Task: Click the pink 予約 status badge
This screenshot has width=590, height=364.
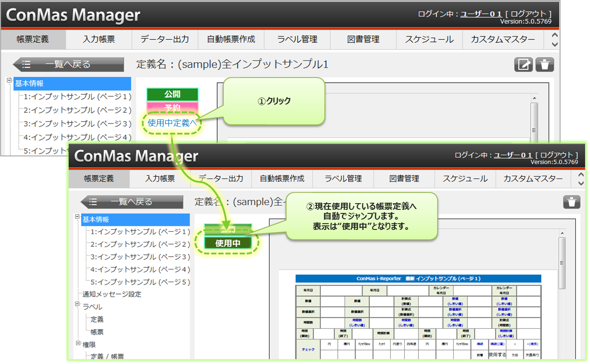Action: click(x=172, y=107)
